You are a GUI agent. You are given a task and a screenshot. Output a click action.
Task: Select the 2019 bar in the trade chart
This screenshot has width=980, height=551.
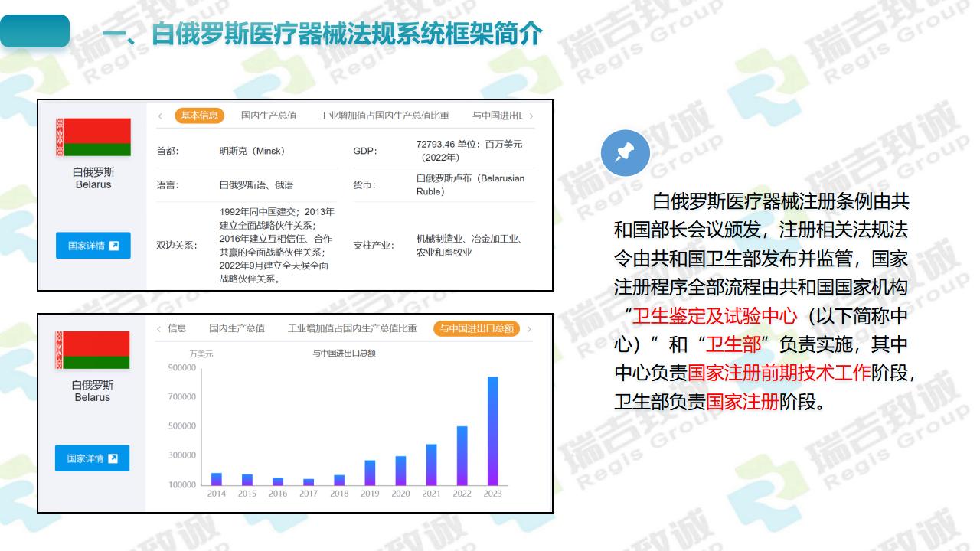370,472
